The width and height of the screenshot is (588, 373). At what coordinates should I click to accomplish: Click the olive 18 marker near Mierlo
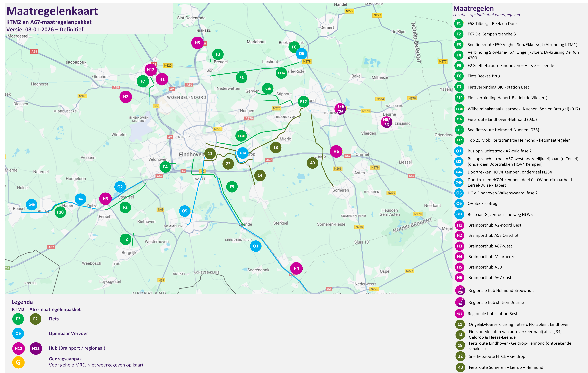275,147
